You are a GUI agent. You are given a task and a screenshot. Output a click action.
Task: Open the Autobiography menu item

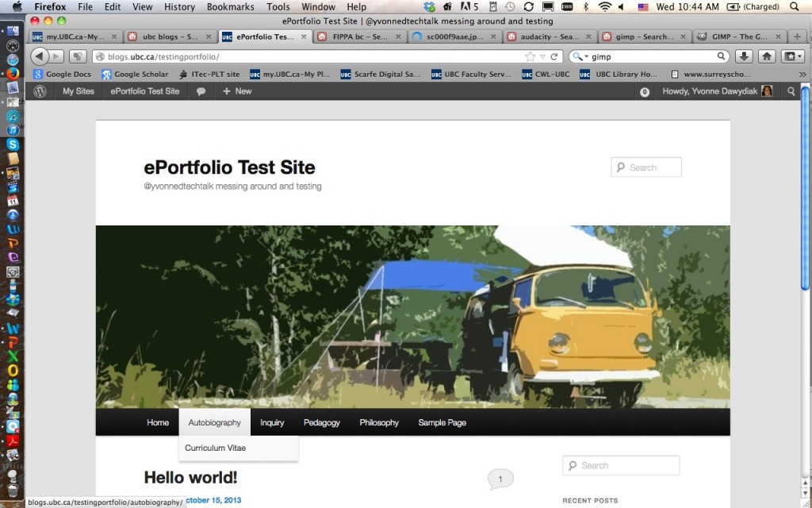tap(214, 422)
